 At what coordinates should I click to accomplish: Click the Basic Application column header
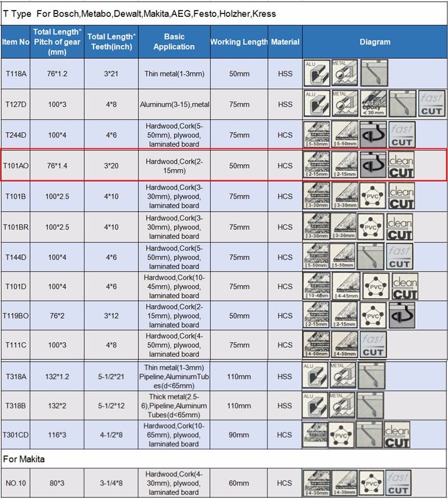(x=174, y=42)
